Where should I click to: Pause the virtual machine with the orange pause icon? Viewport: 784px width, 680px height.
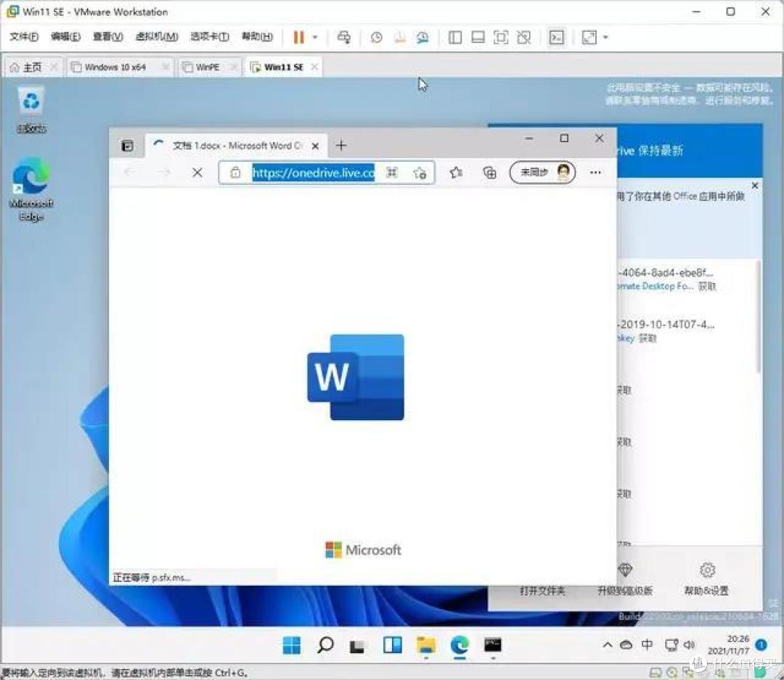pyautogui.click(x=298, y=38)
